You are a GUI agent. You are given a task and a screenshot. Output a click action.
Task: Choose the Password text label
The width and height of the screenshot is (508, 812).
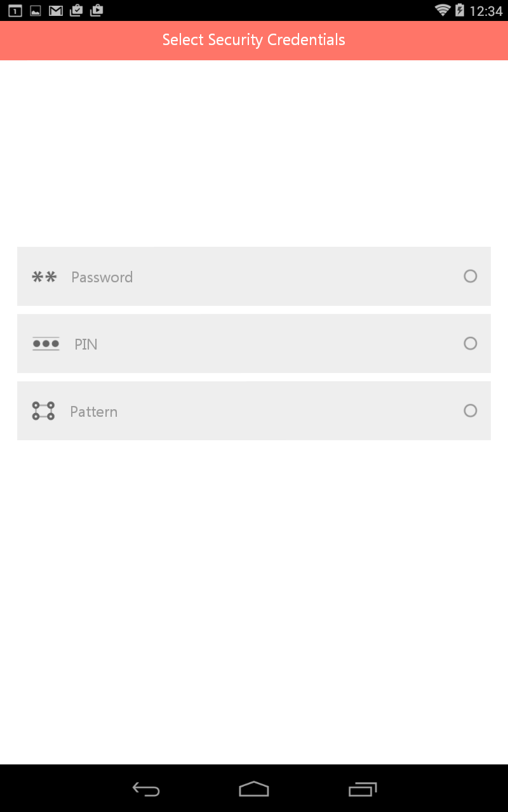(102, 277)
